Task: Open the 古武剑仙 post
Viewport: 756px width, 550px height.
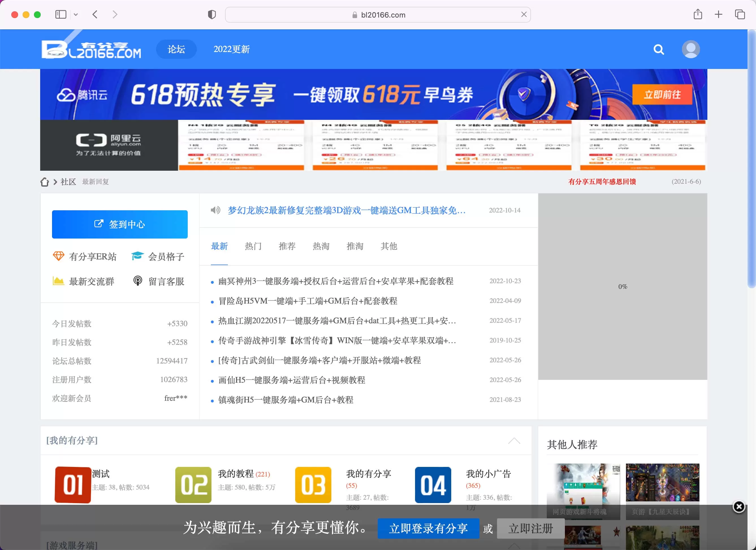Action: click(x=319, y=360)
